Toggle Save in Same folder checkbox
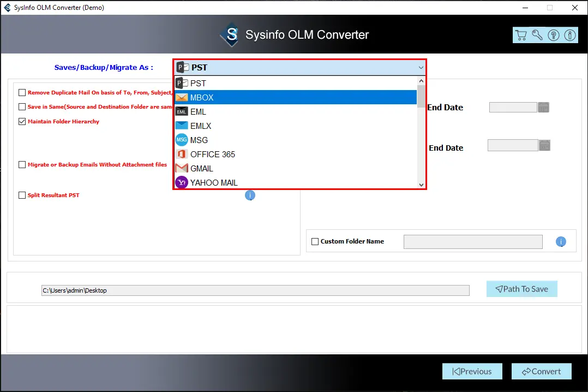 pyautogui.click(x=22, y=106)
